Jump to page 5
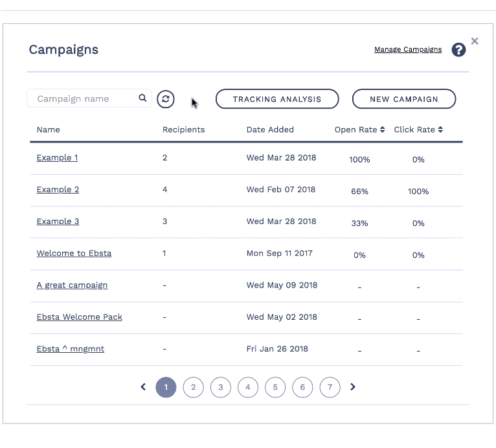The height and width of the screenshot is (448, 496). pos(275,387)
